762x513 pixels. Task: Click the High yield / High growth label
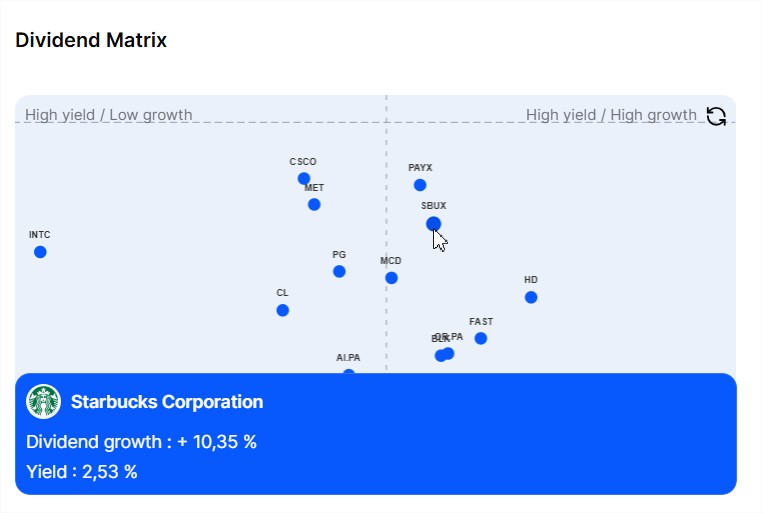(x=611, y=115)
